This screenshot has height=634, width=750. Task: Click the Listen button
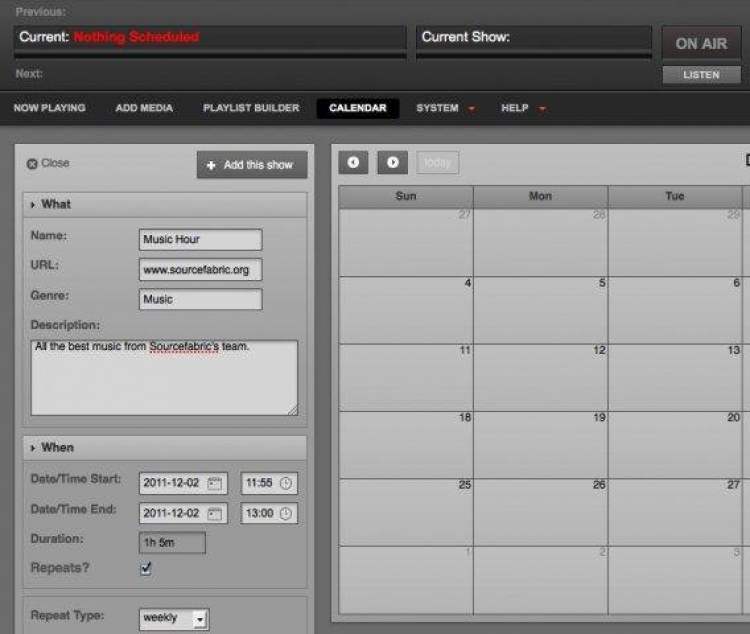point(701,75)
